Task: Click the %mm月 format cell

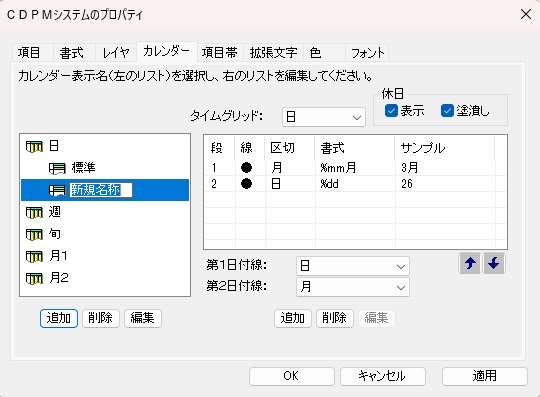Action: tap(338, 168)
